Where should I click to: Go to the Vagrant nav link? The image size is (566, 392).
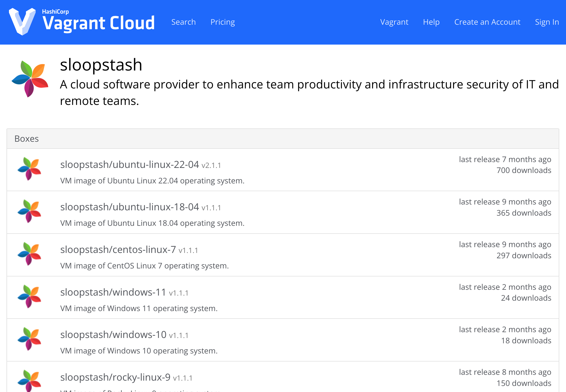(x=394, y=22)
